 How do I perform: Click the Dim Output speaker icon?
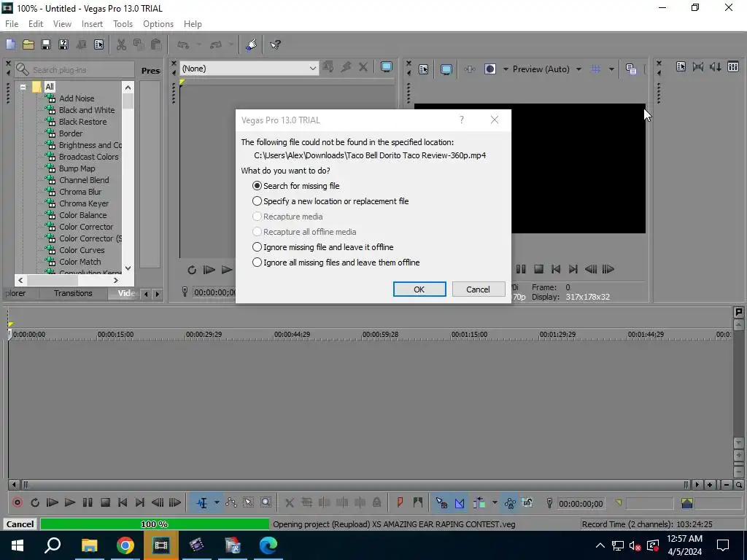[716, 67]
